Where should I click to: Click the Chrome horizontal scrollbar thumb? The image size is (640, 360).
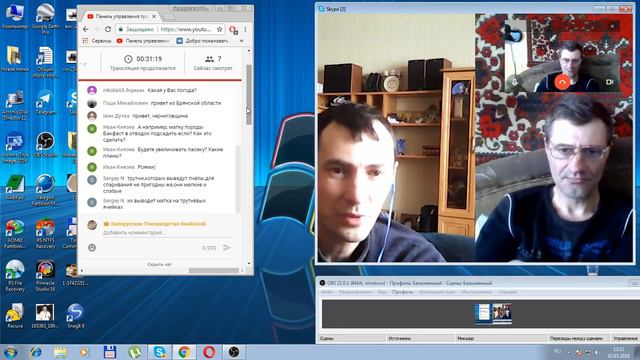coord(213,270)
